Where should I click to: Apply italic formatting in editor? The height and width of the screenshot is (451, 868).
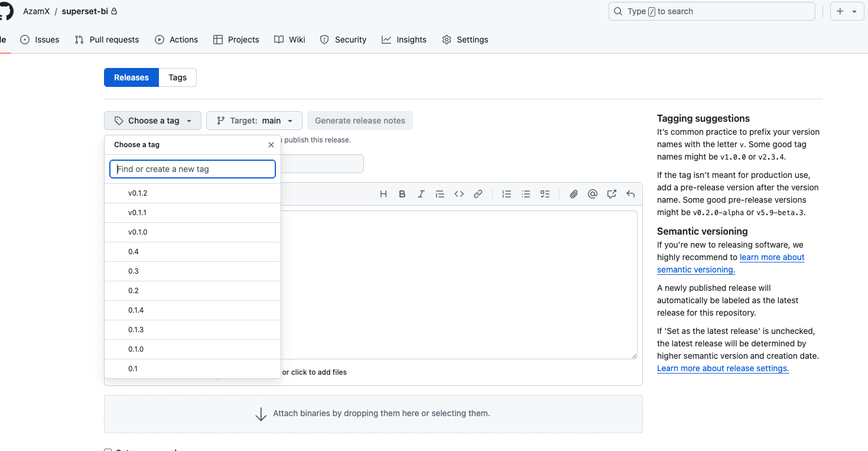click(421, 194)
